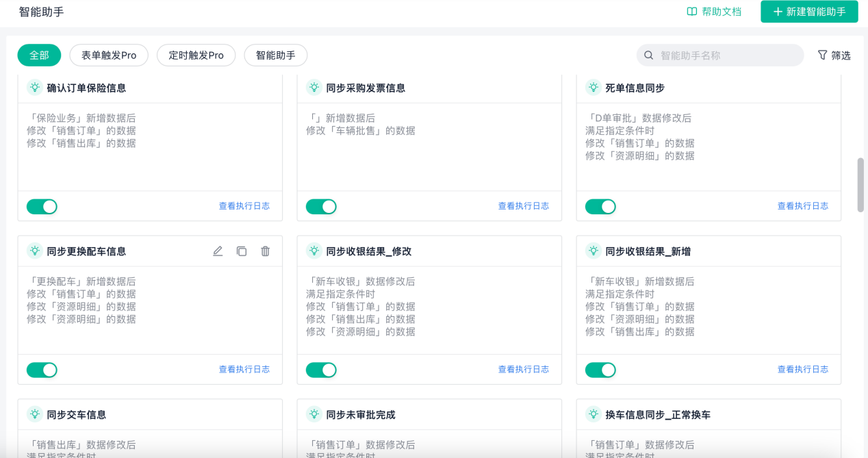View execution log for 同步更换配车信息
The image size is (868, 458).
pos(244,370)
